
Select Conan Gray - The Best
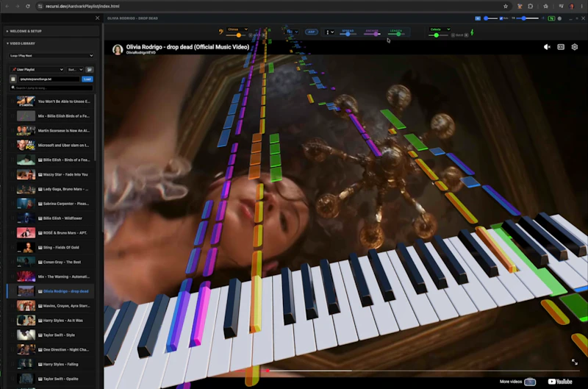50,262
